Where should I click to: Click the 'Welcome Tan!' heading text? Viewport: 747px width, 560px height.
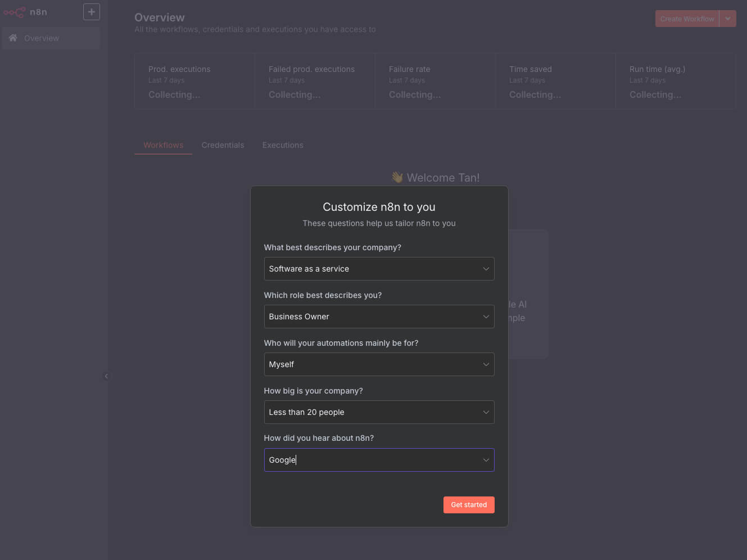[443, 178]
